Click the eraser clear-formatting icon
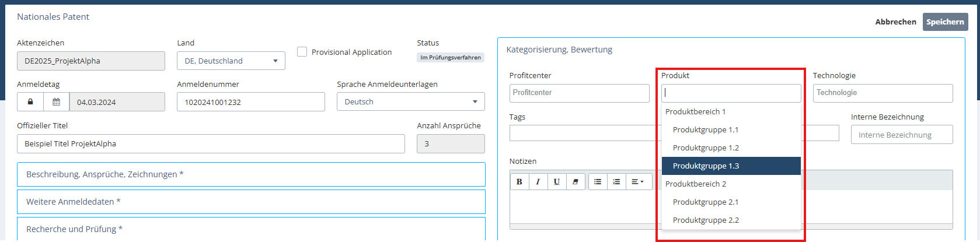 tap(575, 182)
